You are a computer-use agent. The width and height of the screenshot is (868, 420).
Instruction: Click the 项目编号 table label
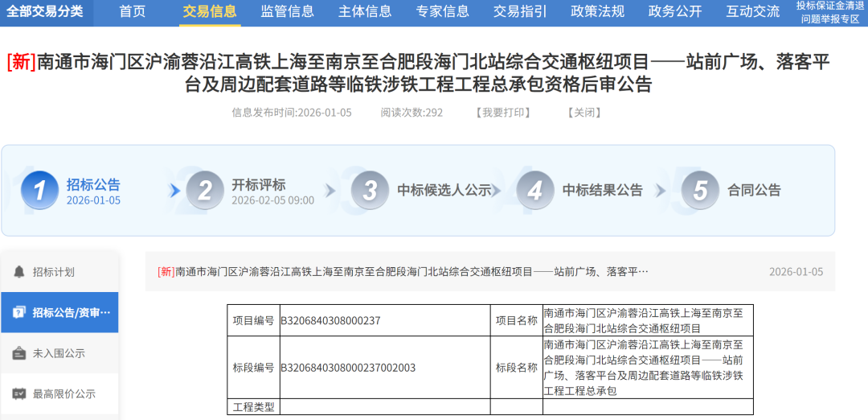[253, 320]
